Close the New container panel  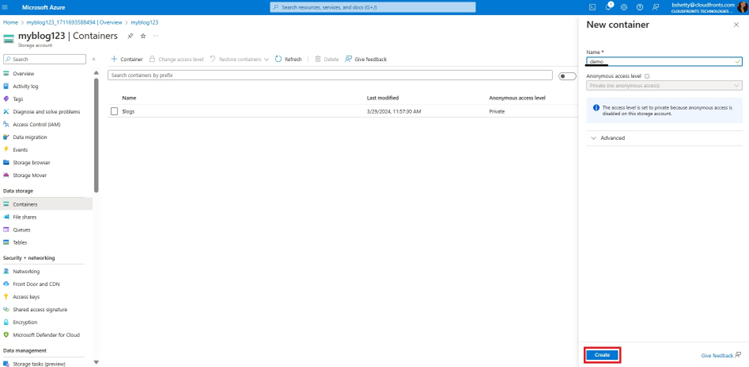coord(736,25)
